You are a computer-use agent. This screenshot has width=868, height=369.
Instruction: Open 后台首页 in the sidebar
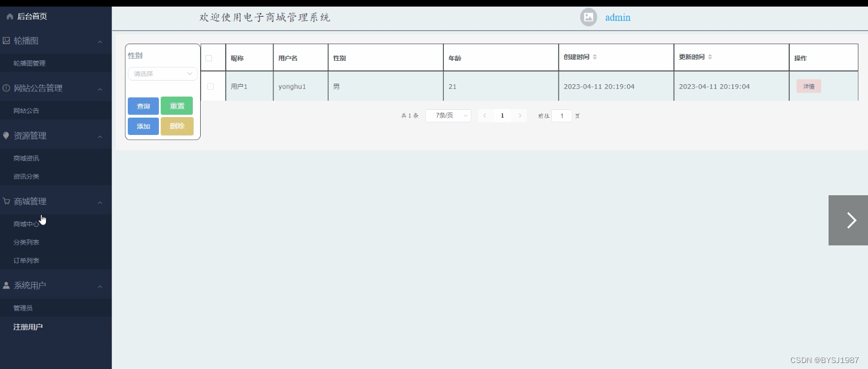pos(32,17)
